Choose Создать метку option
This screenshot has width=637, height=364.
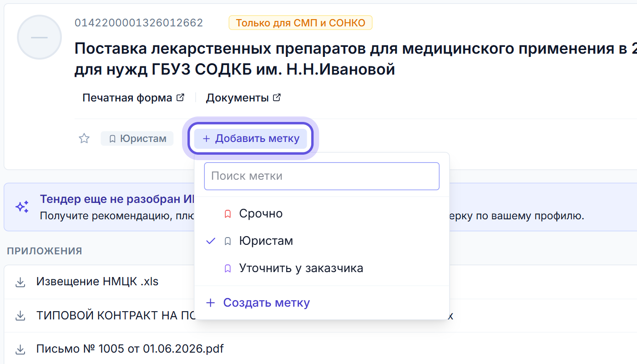[x=322, y=303]
